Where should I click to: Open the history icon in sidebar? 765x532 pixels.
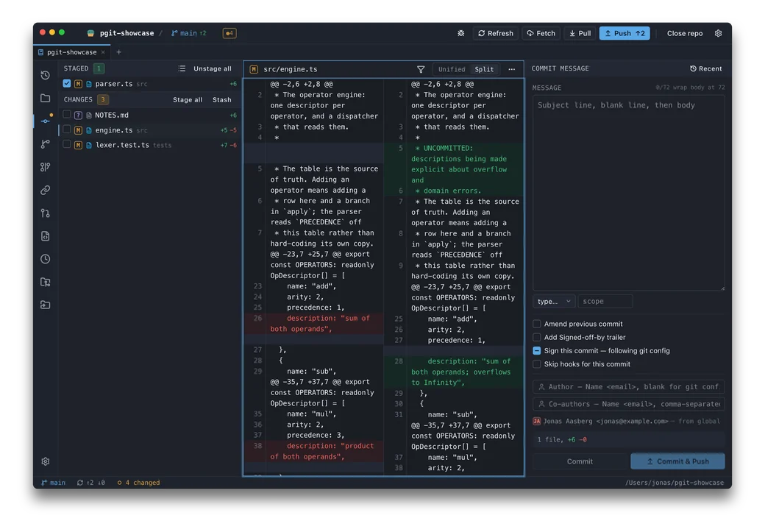pos(46,75)
